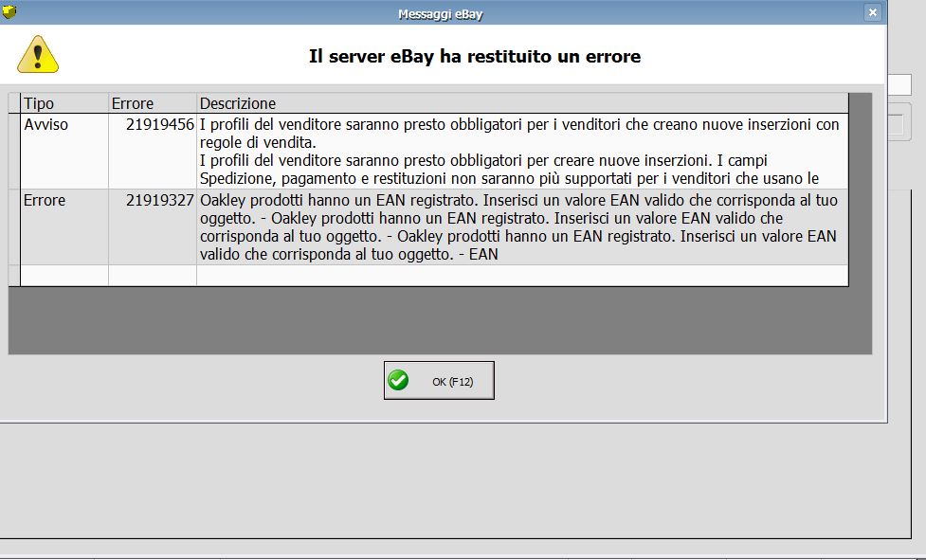The width and height of the screenshot is (926, 560).
Task: Click the Errore column header
Action: pos(153,103)
